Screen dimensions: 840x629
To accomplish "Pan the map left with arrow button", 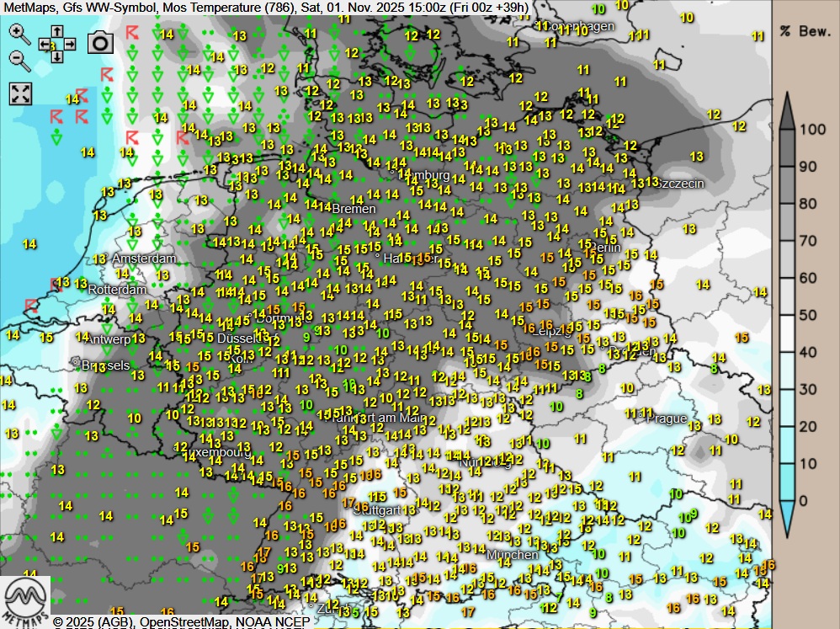I will (x=45, y=45).
